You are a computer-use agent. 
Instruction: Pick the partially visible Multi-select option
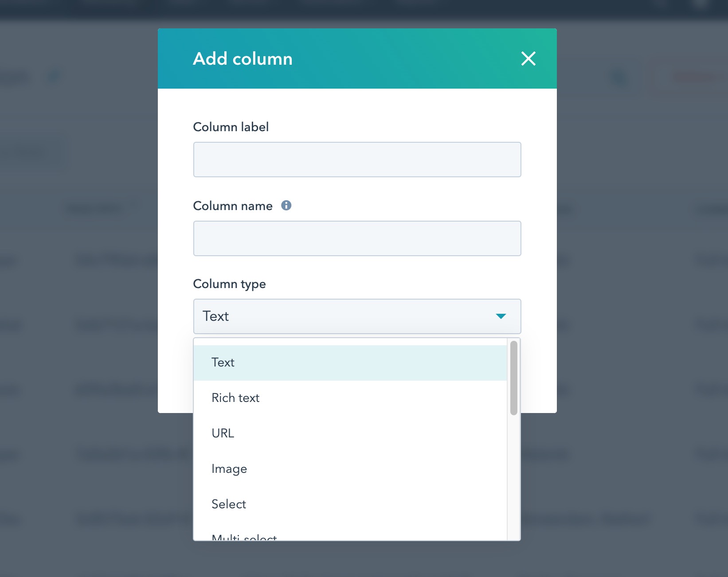(x=244, y=537)
